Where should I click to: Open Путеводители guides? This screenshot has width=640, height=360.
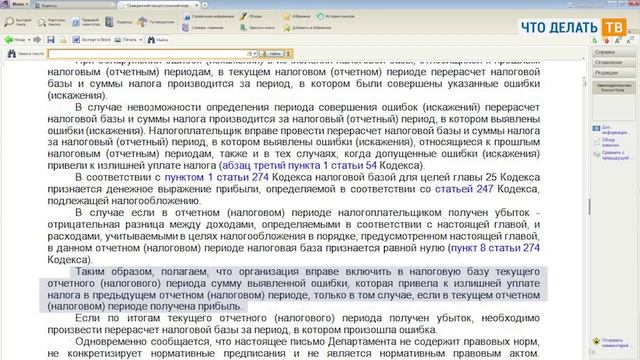(x=156, y=22)
